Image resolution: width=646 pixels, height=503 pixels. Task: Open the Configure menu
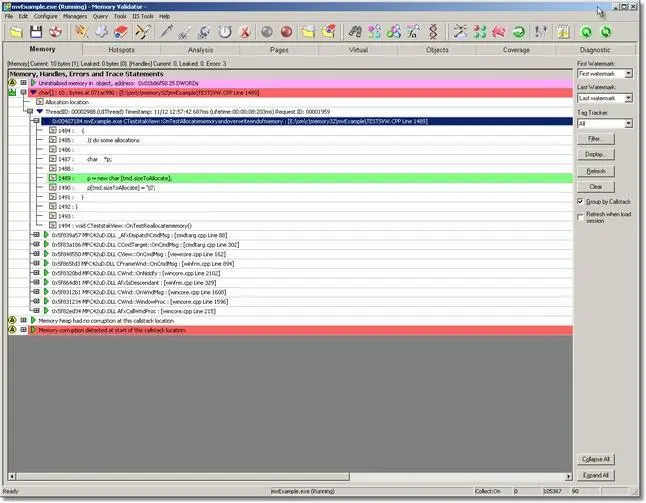click(x=45, y=16)
